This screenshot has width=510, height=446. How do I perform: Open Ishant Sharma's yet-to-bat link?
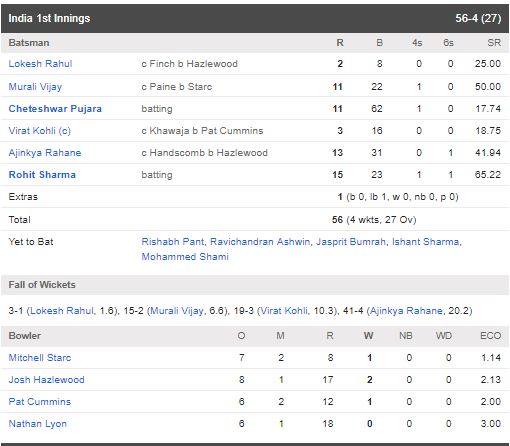pos(425,242)
